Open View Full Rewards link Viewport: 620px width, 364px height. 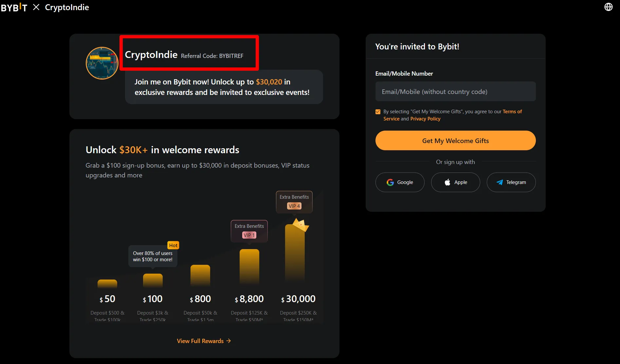tap(204, 341)
